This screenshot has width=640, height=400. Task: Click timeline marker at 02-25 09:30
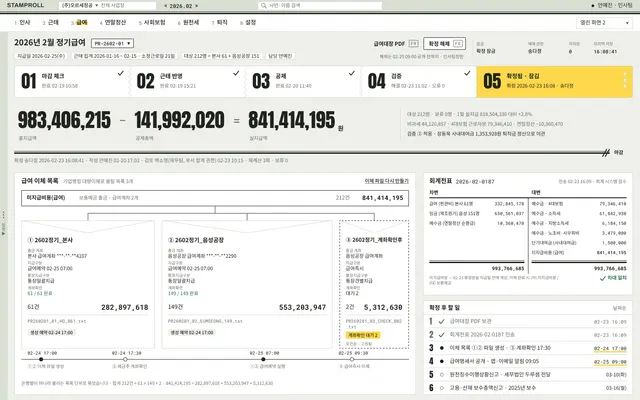coord(352,359)
